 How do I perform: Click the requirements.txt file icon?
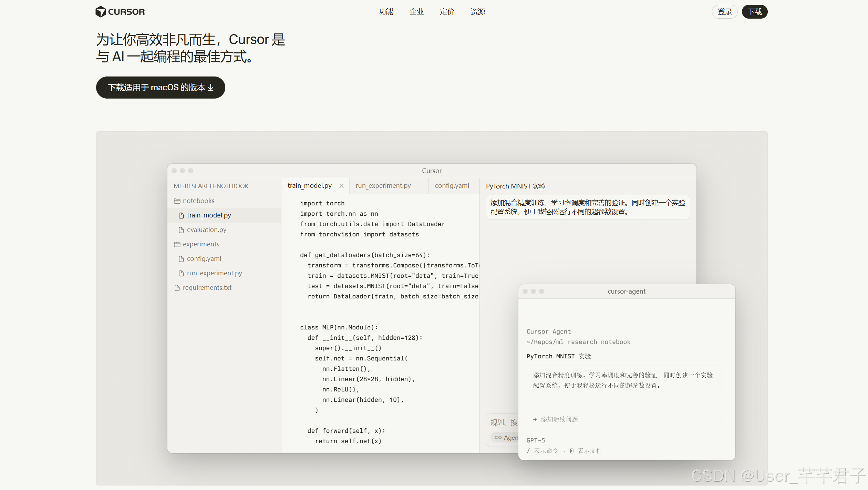click(177, 288)
